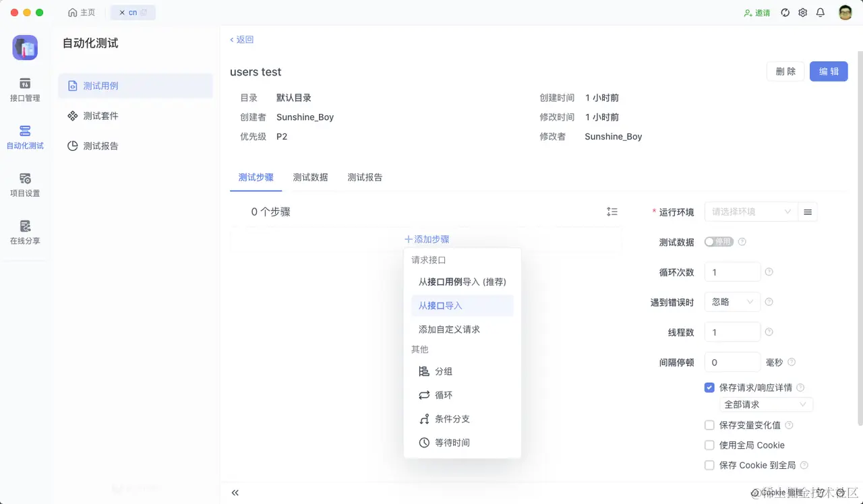Add a 条件分支 conditional branch step

[462, 419]
